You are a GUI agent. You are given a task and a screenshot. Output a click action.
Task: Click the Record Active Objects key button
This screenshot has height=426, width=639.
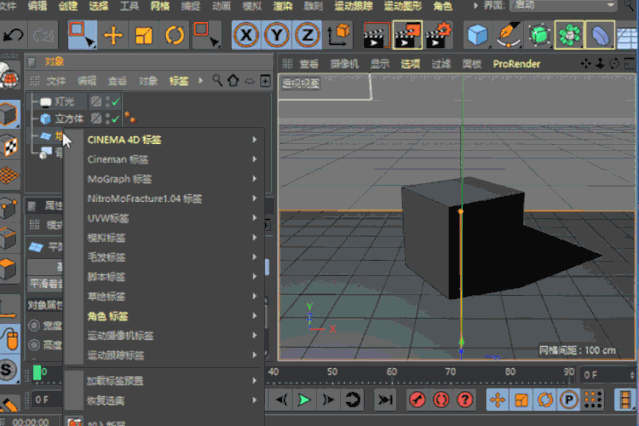pos(417,400)
